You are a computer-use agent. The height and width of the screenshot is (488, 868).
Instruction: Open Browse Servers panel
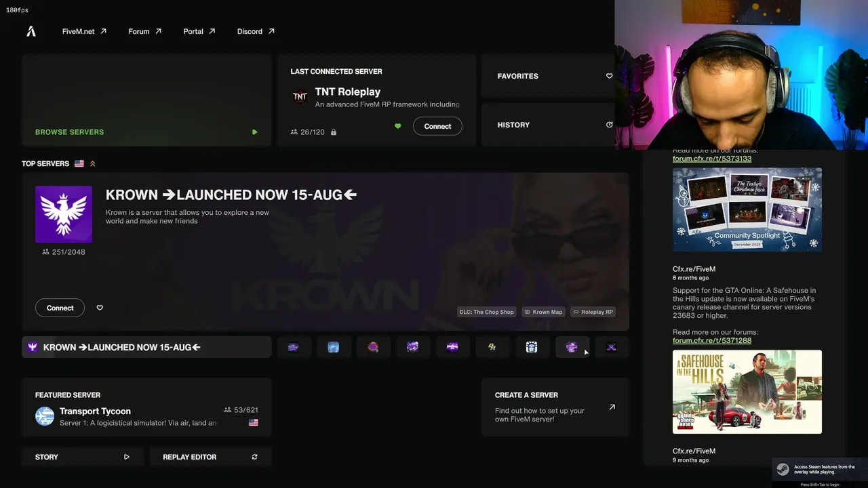coord(146,100)
